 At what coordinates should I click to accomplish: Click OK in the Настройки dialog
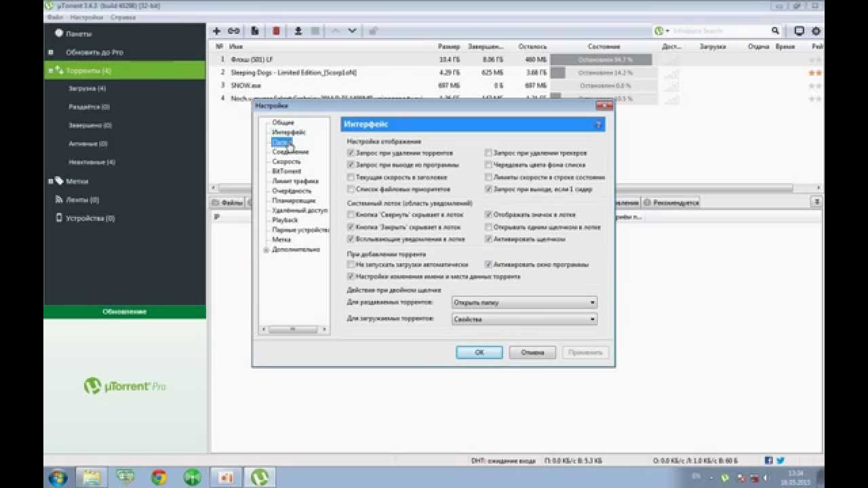click(x=479, y=352)
